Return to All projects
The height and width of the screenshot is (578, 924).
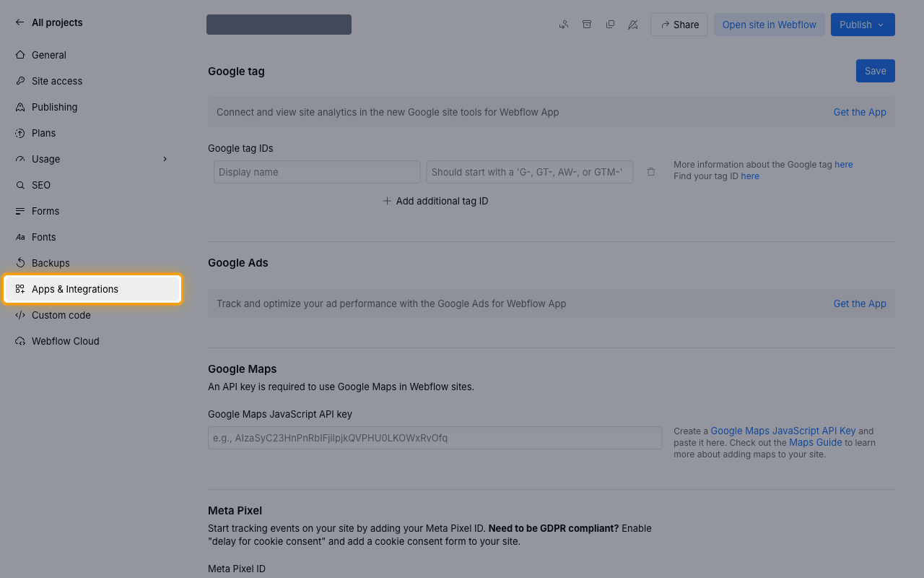coord(48,22)
